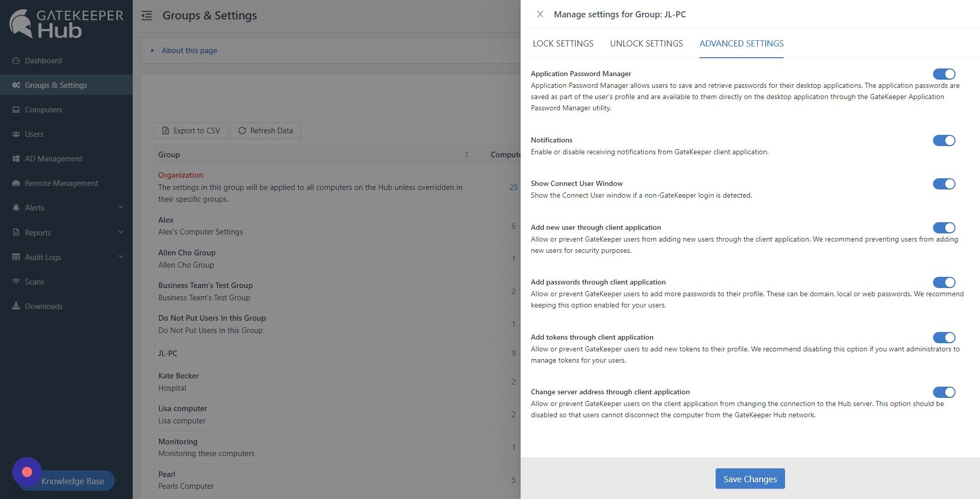Toggle Show Connect User Window switch

(x=944, y=184)
